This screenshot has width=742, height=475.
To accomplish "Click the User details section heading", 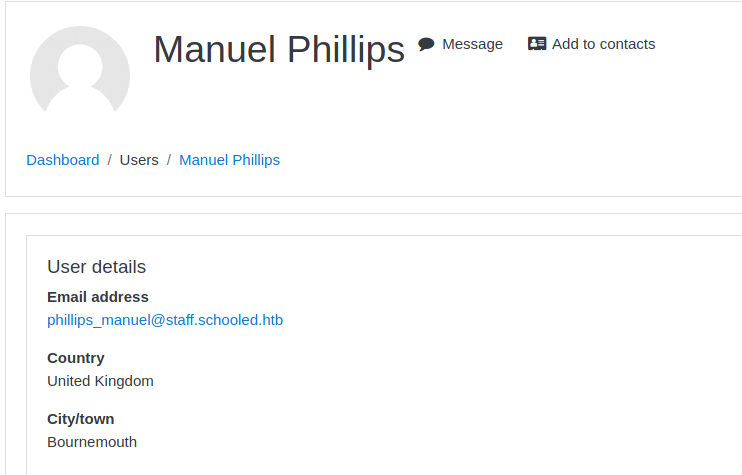I will click(96, 267).
